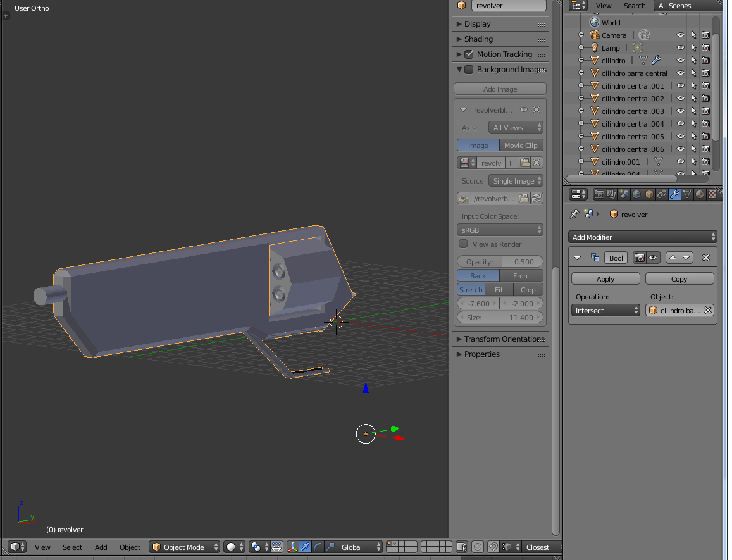Open the Constraints properties tab (chain icon)
Viewport: 732px width, 560px height.
(x=662, y=194)
